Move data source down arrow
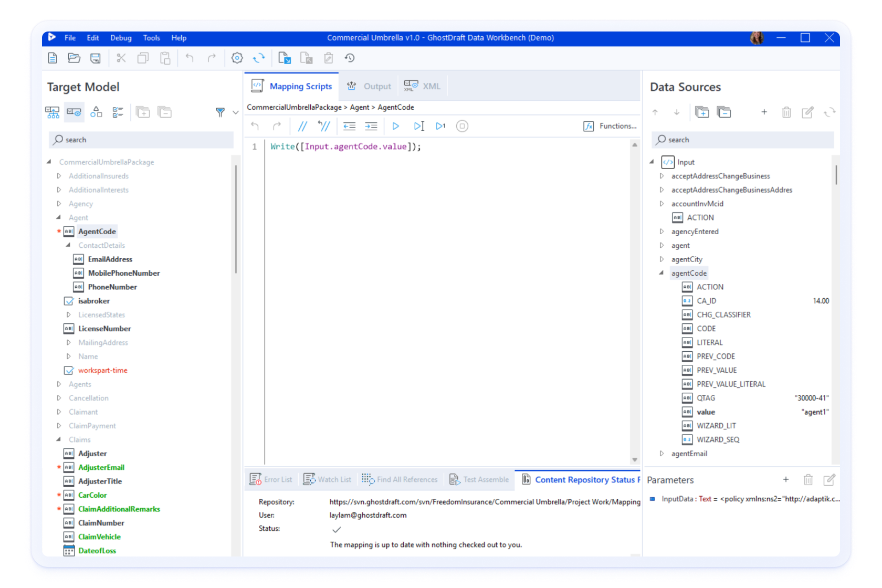Image resolution: width=882 pixels, height=588 pixels. pos(677,112)
